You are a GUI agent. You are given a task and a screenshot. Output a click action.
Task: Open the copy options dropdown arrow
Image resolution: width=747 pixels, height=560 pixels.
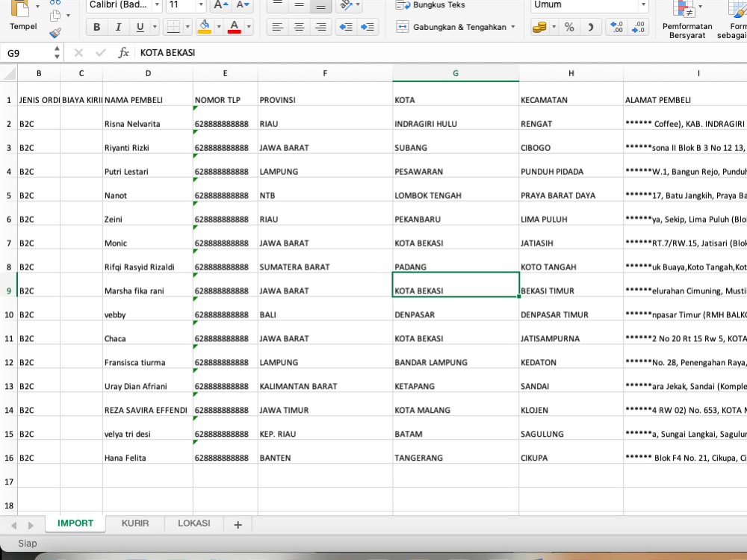tap(68, 15)
